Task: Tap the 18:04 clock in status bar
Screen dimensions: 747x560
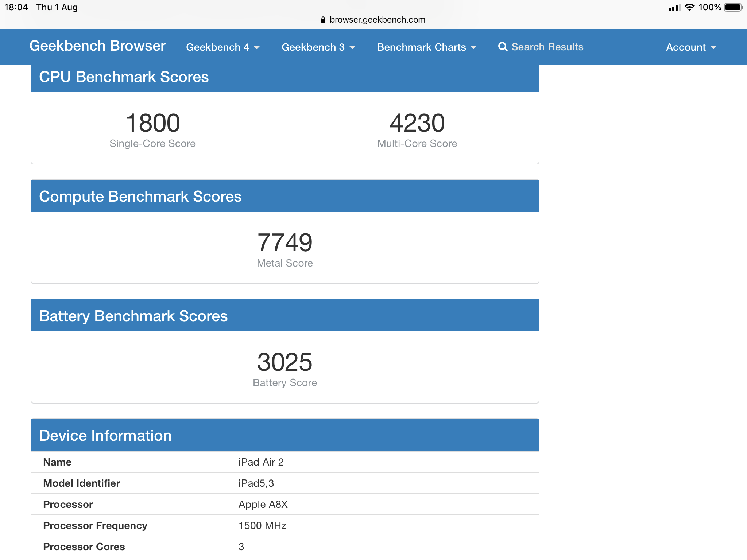Action: click(16, 7)
